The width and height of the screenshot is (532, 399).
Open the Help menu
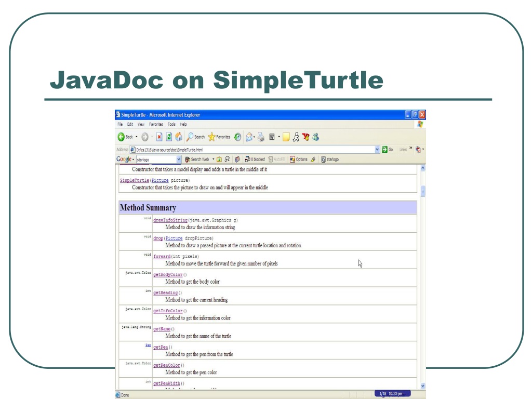pyautogui.click(x=183, y=125)
